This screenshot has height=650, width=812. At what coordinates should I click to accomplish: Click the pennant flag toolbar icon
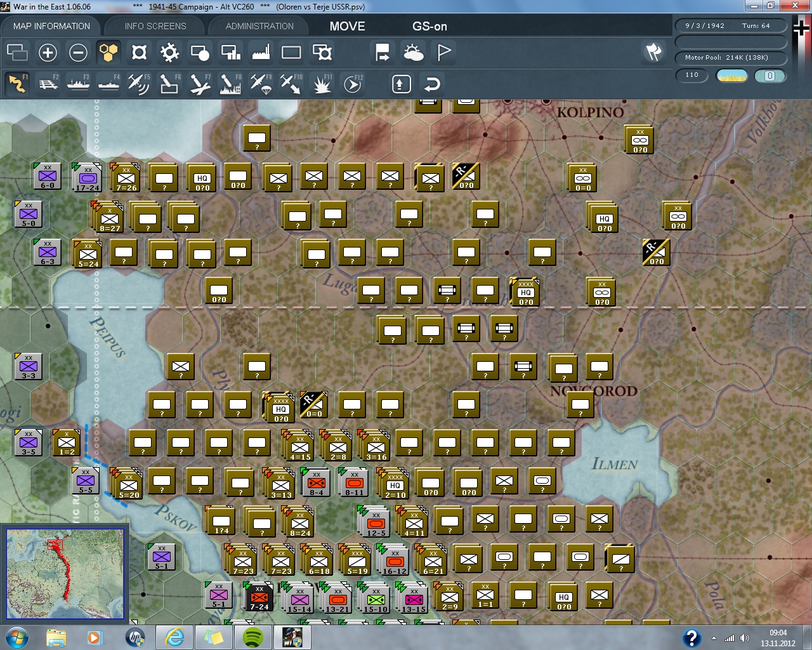coord(444,52)
